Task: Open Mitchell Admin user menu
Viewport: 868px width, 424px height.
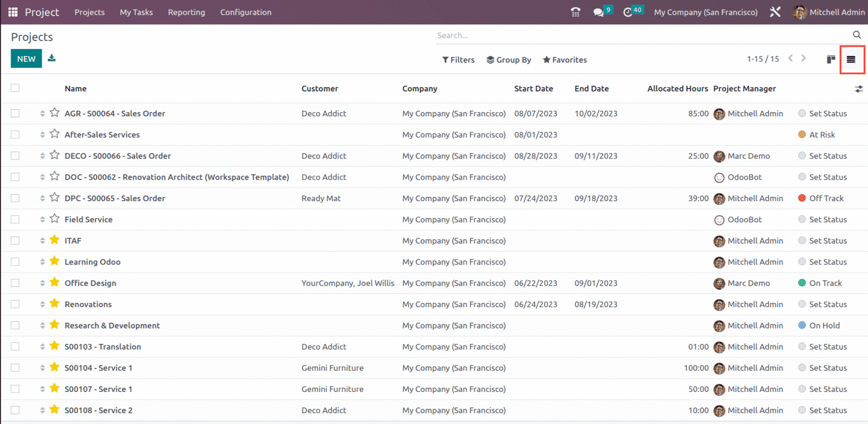Action: pos(829,12)
